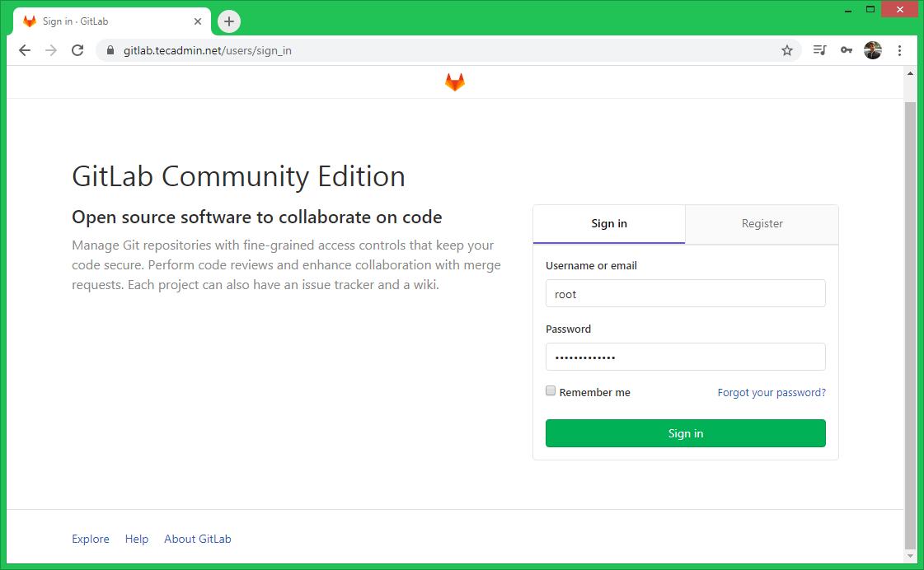
Task: Bookmark page with the star icon
Action: coord(786,50)
